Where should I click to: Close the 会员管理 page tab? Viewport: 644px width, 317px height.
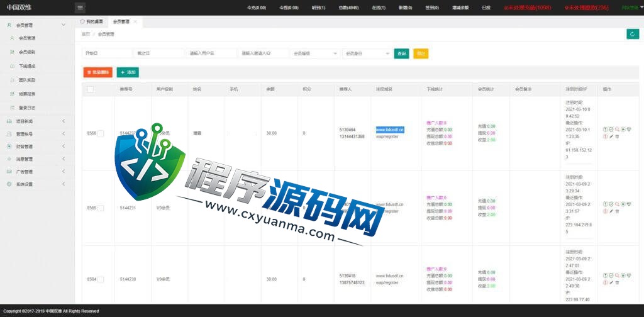pyautogui.click(x=135, y=22)
